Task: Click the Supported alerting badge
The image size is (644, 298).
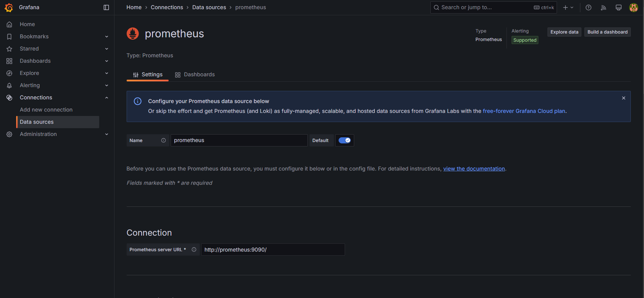Action: [525, 40]
